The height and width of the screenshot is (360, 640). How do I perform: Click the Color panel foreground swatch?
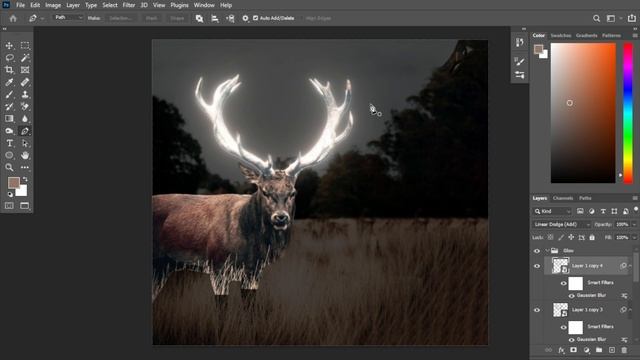pyautogui.click(x=538, y=49)
